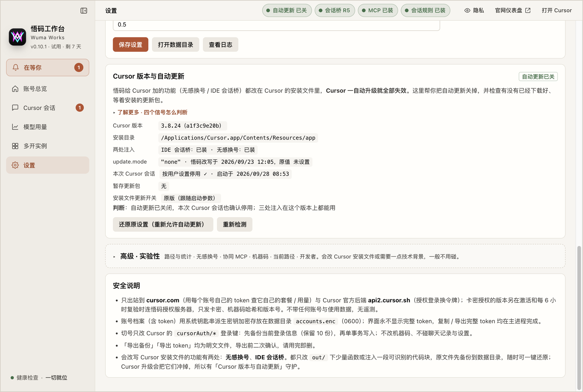Click the bell icon in 在等你
The height and width of the screenshot is (392, 583).
[x=16, y=68]
